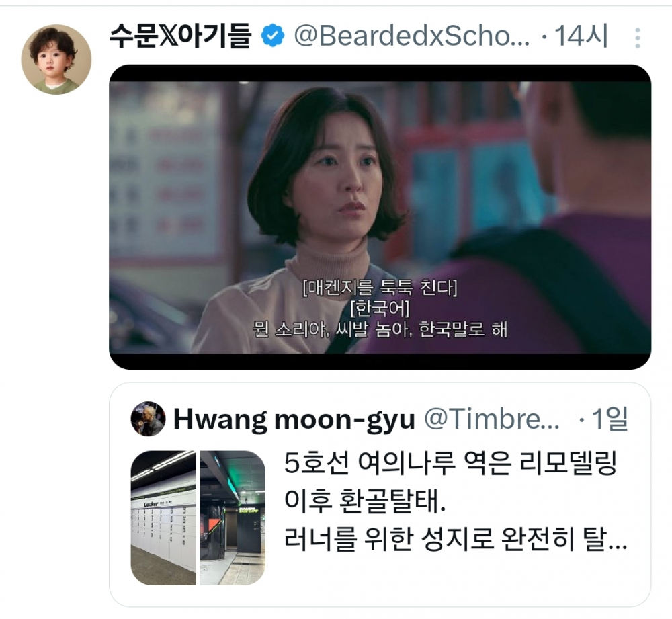
Task: Expand truncated text ending 완전히 탈...
Action: (x=456, y=538)
